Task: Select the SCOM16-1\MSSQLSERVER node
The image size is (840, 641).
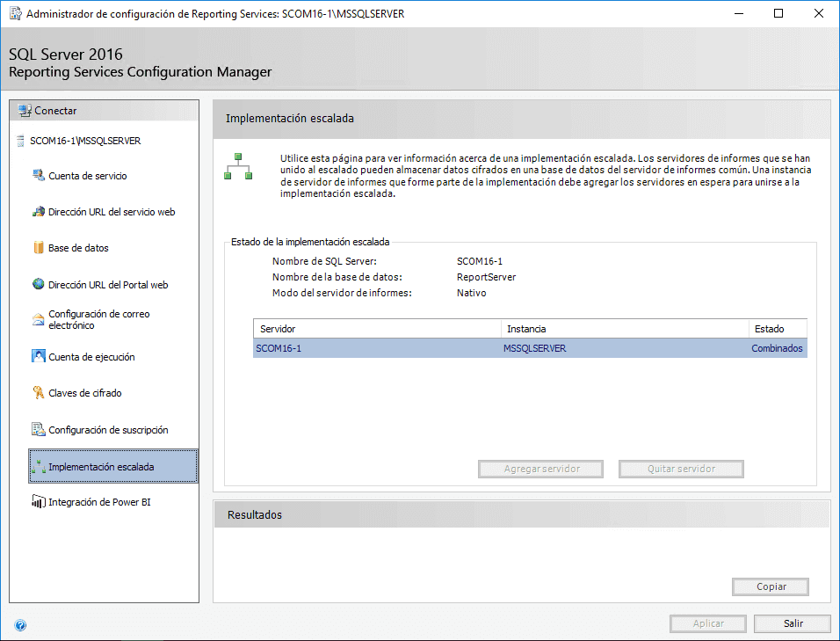Action: coord(85,141)
